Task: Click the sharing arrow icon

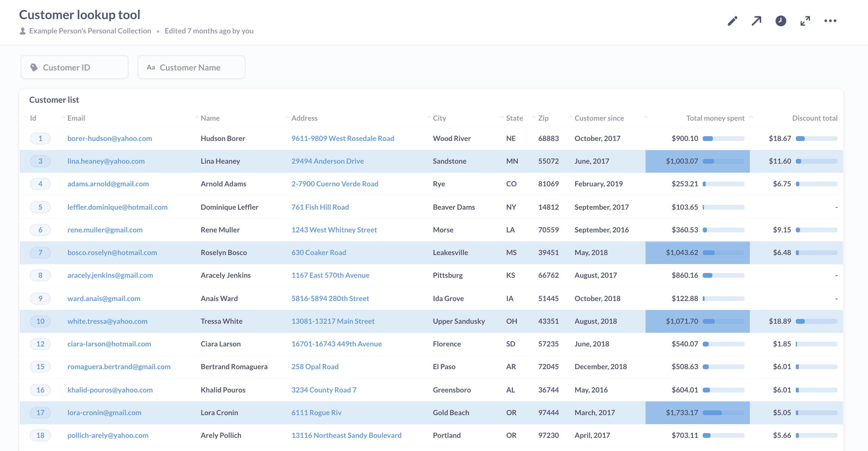Action: pyautogui.click(x=756, y=21)
